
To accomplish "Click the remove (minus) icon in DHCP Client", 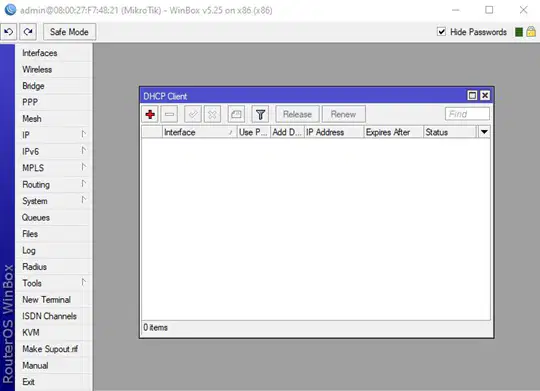I will (169, 114).
